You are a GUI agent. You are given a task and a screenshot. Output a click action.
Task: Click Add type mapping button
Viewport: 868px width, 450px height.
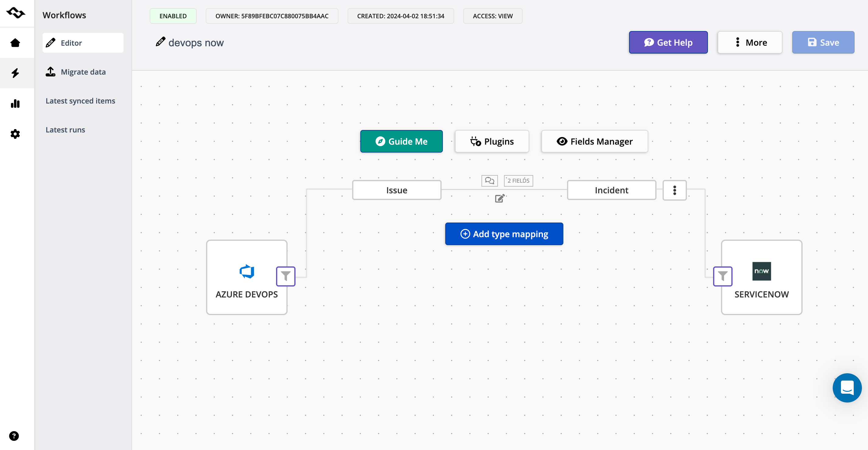tap(504, 234)
